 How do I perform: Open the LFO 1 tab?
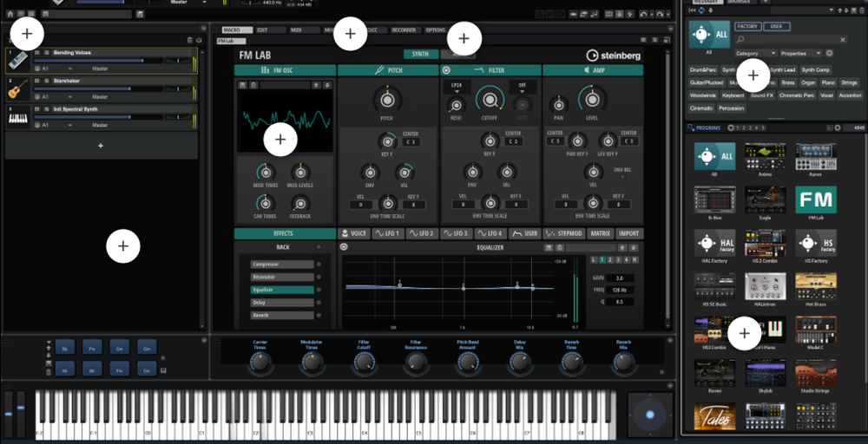tap(388, 233)
